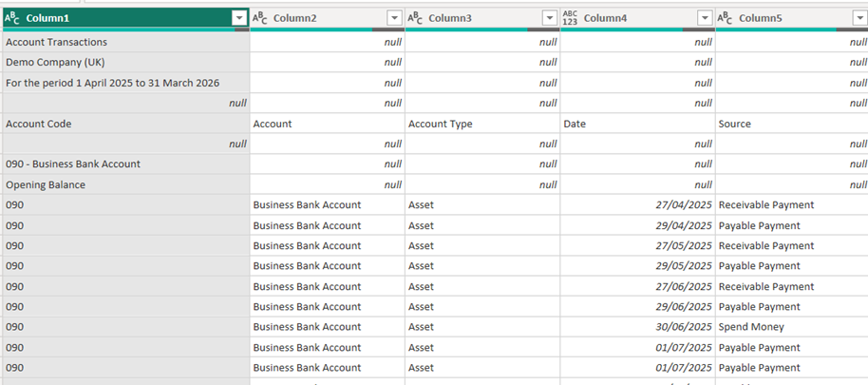Select the "090 - Business Bank Account" cell

[x=72, y=164]
